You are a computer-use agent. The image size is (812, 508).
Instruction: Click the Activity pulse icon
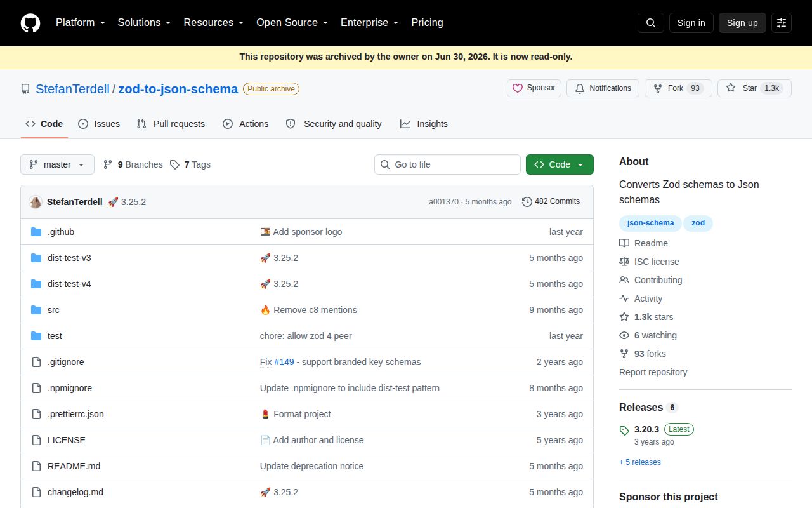624,298
